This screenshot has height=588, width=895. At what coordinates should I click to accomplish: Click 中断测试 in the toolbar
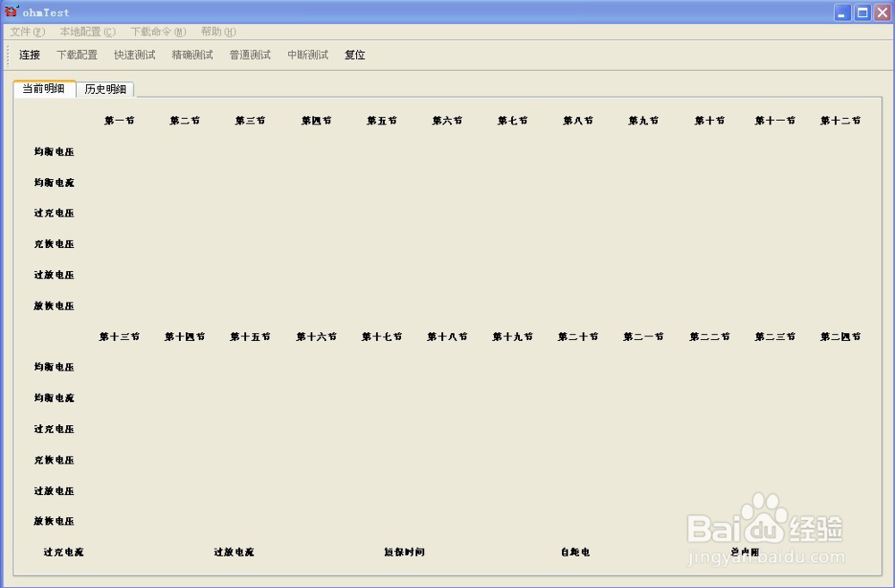coord(308,55)
